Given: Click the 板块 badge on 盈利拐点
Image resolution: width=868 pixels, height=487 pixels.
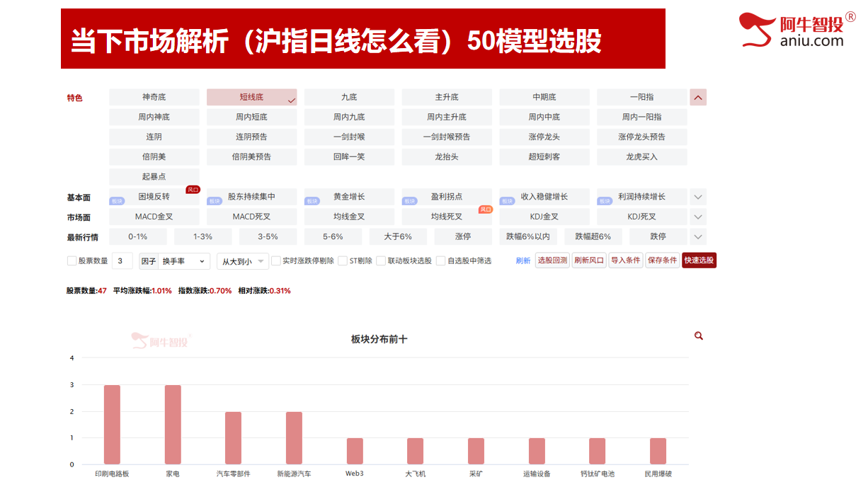Looking at the screenshot, I should tap(410, 201).
